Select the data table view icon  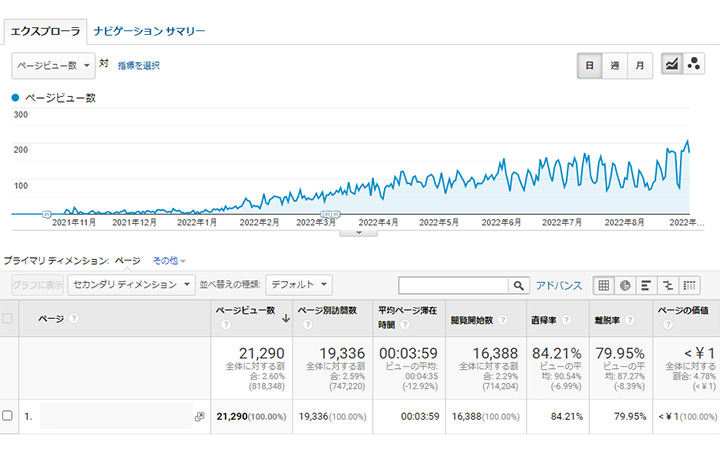click(604, 286)
